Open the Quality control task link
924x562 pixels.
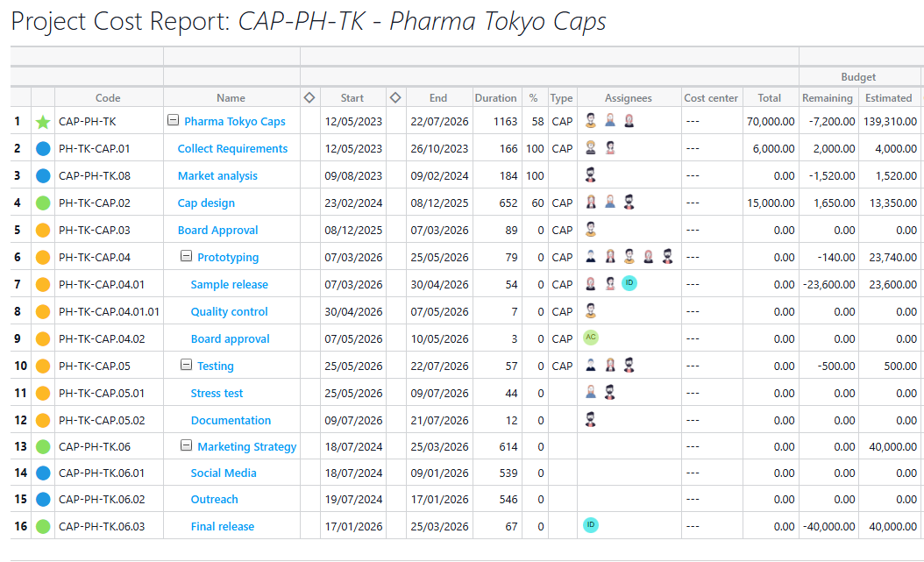pyautogui.click(x=229, y=312)
